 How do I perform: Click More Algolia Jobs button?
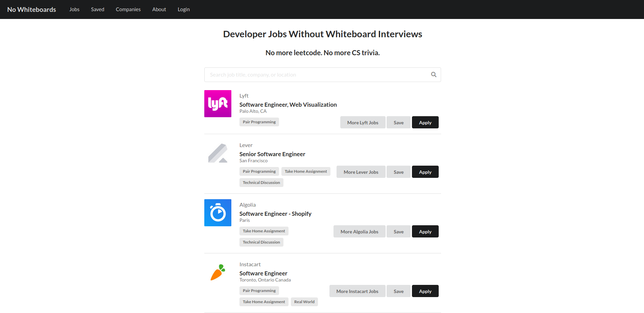(x=360, y=231)
